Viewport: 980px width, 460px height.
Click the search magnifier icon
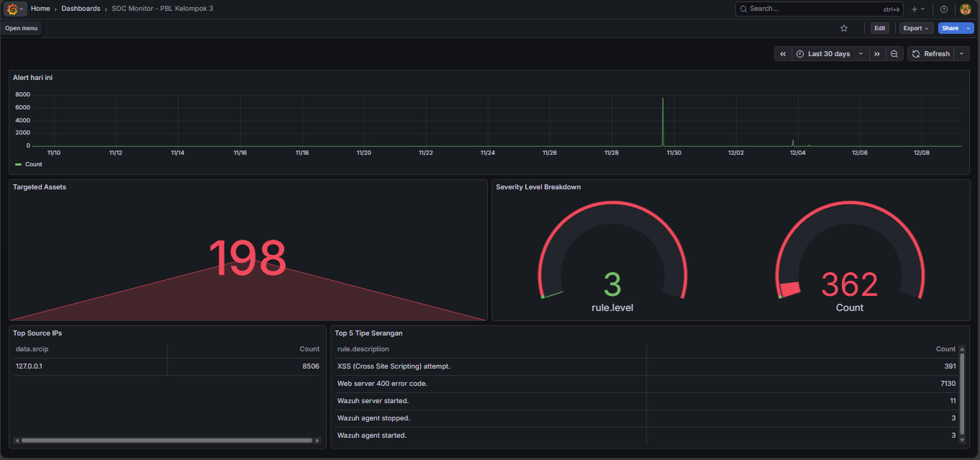(743, 9)
